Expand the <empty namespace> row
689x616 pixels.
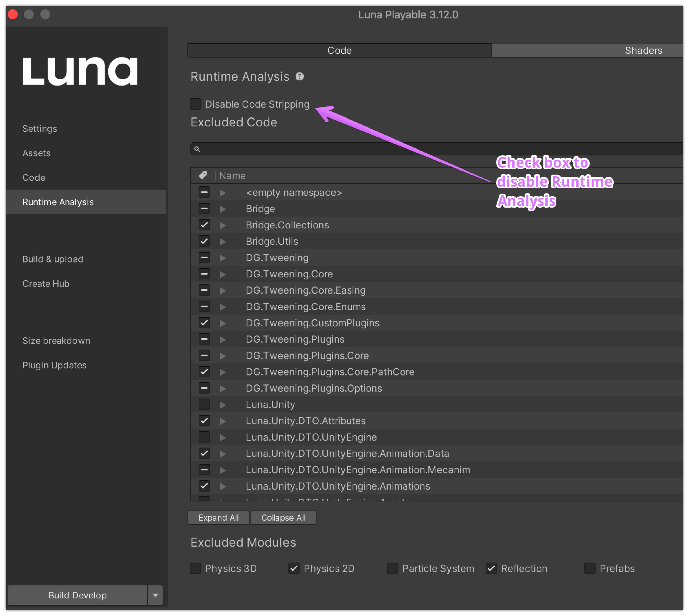tap(223, 193)
